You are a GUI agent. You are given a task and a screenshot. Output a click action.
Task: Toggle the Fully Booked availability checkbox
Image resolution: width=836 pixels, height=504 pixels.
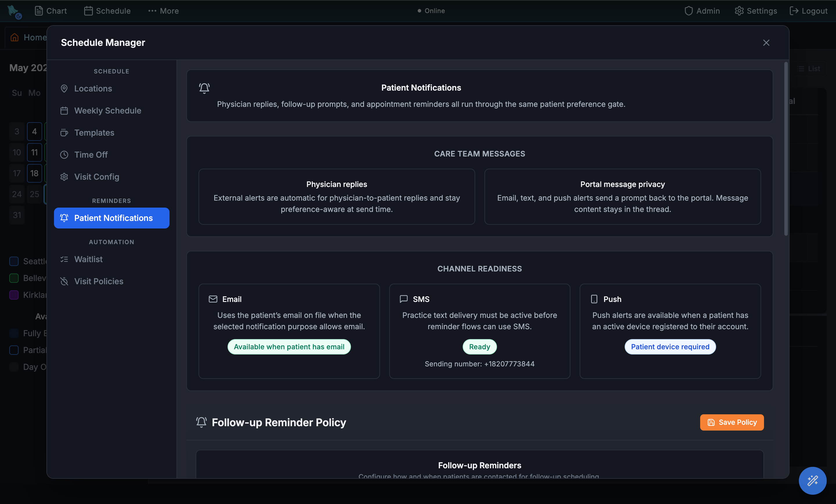[x=14, y=333]
